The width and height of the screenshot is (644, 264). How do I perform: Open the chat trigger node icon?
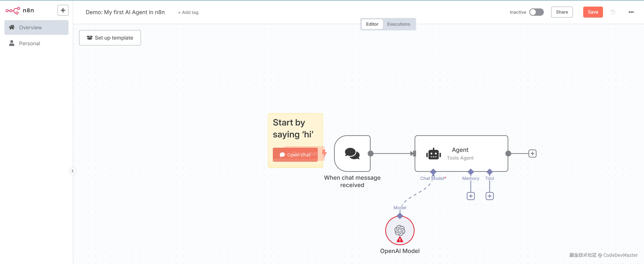tap(352, 153)
